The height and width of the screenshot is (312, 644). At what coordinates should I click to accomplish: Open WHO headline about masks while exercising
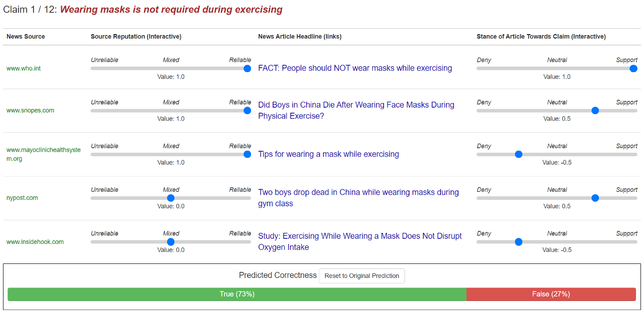[x=355, y=68]
